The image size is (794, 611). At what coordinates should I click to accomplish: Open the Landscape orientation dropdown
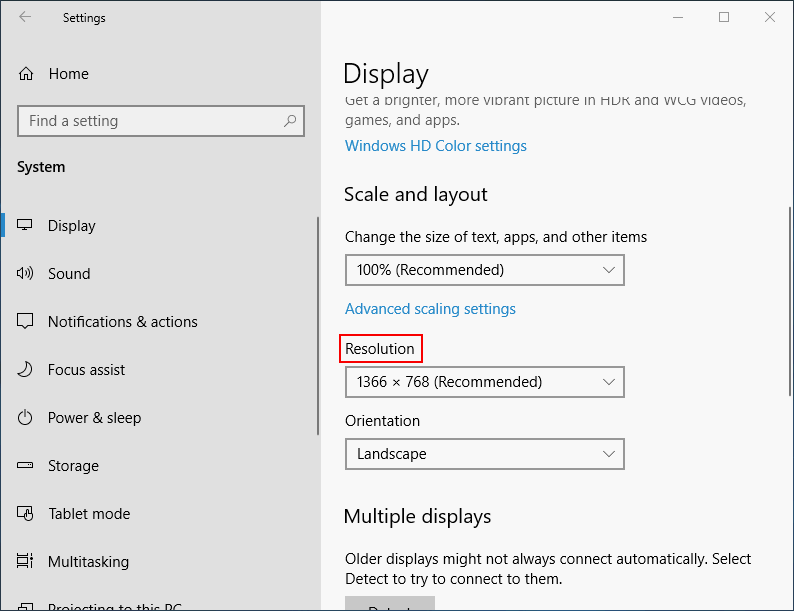click(x=484, y=454)
